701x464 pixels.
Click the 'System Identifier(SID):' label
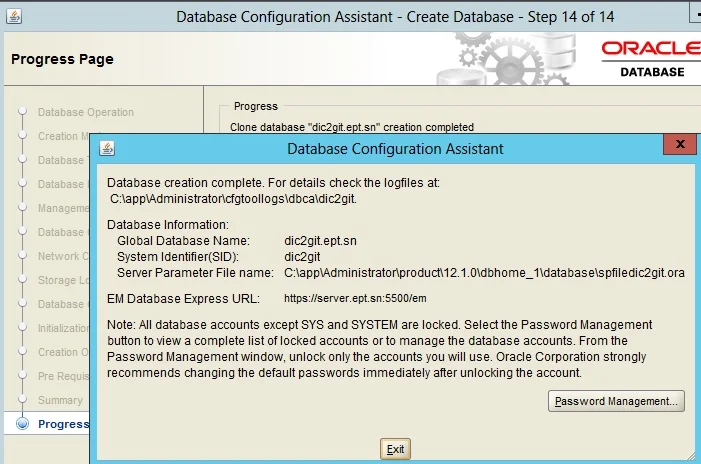point(178,257)
